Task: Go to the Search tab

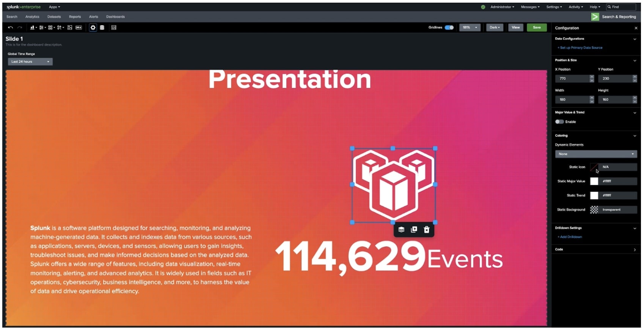Action: point(12,17)
